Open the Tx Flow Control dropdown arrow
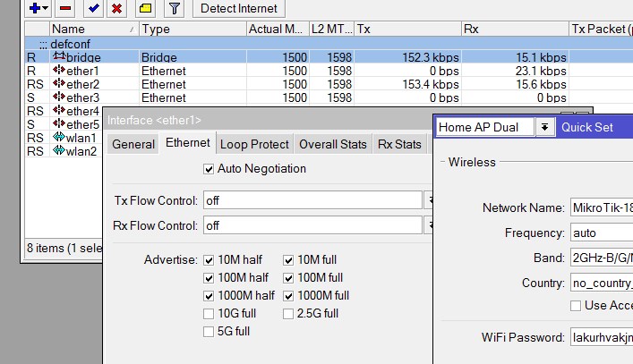 click(x=428, y=200)
